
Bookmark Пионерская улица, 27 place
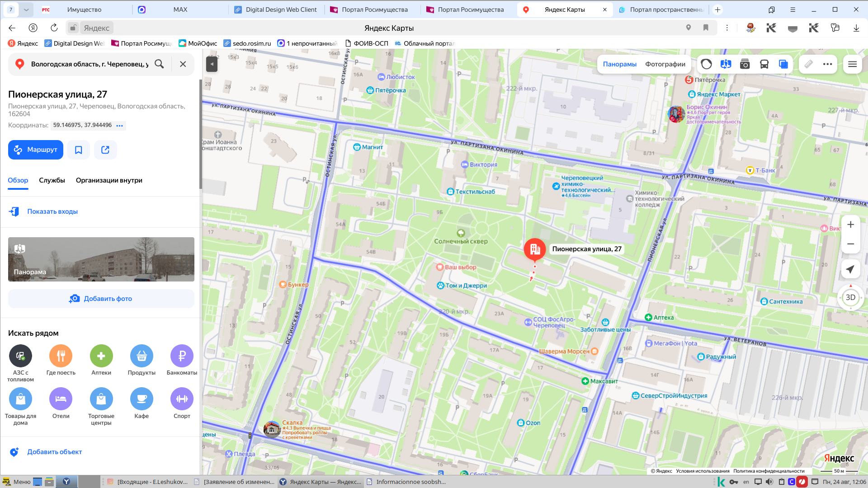click(x=79, y=150)
